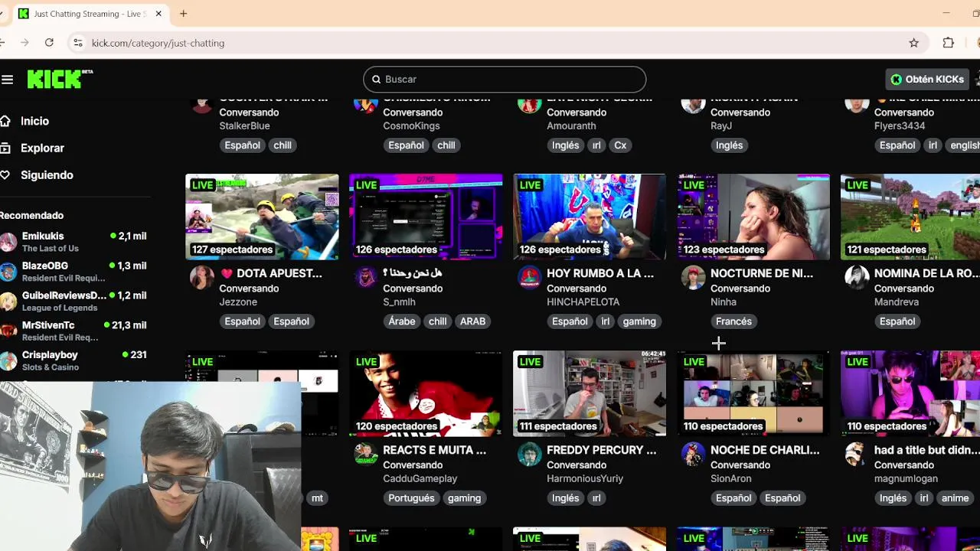Open HINCHAPELOTA's channel avatar
This screenshot has width=980, height=551.
pos(530,278)
